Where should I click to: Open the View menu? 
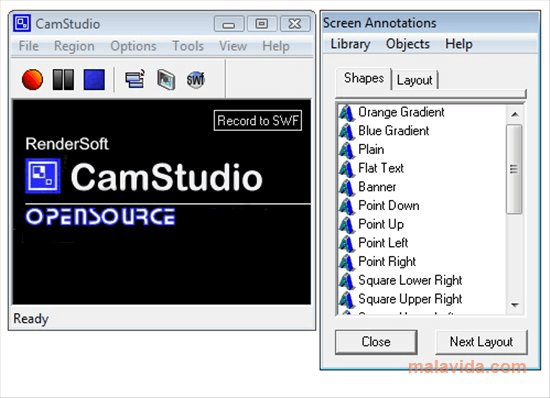pyautogui.click(x=233, y=46)
